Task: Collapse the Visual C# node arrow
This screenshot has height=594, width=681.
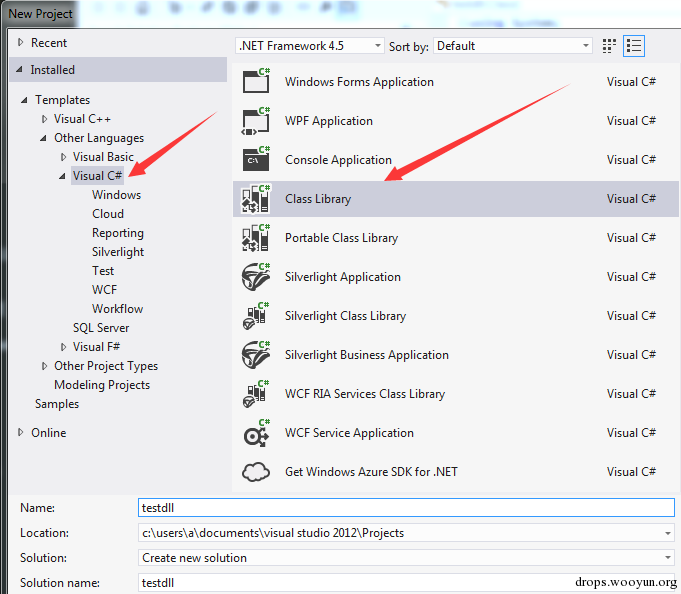Action: (63, 176)
